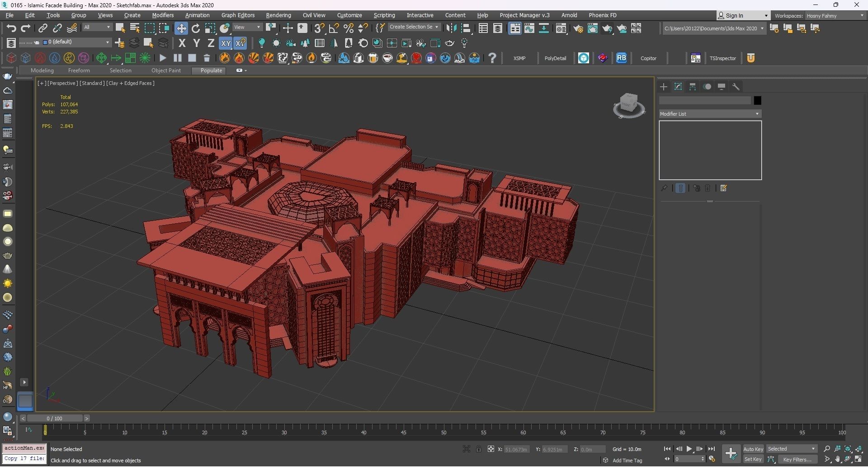868x470 pixels.
Task: Click the Undo arrow icon
Action: point(11,28)
